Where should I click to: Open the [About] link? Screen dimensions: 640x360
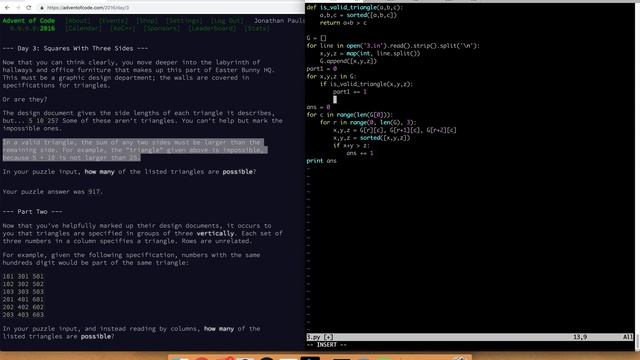click(78, 20)
